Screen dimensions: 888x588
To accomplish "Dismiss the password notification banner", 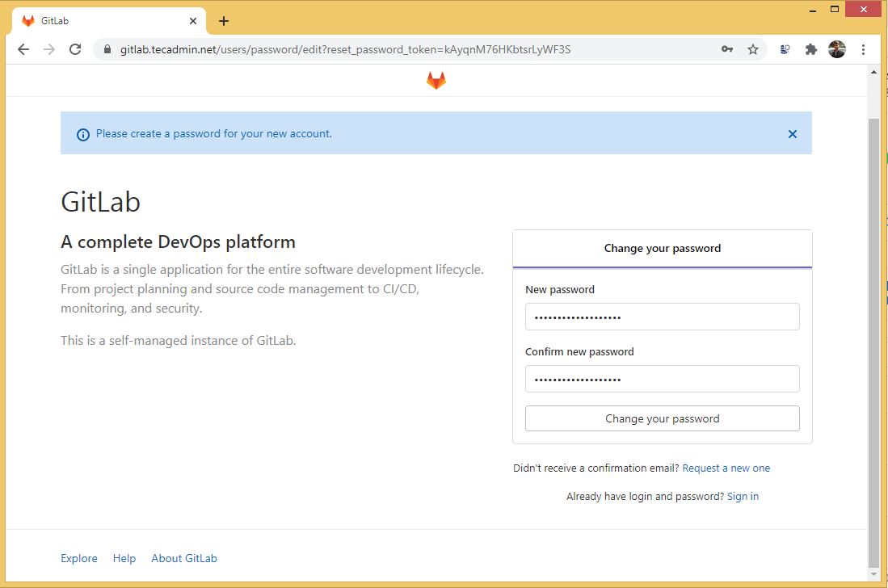I will click(x=792, y=134).
